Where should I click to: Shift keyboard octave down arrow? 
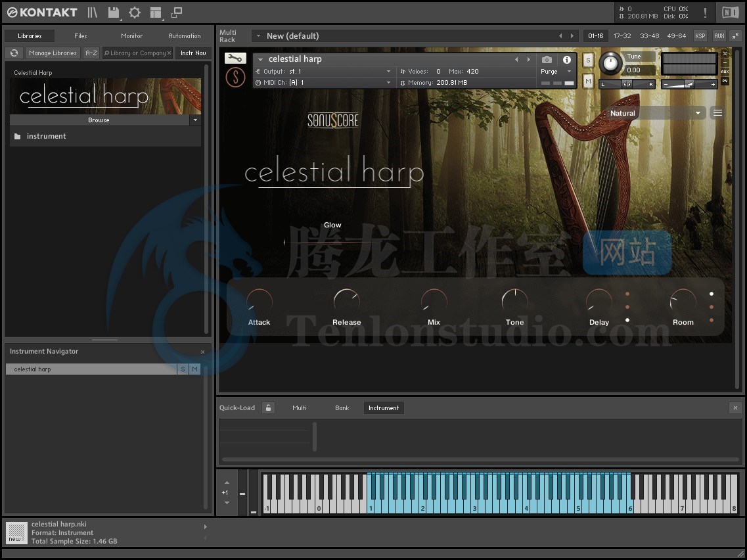coord(227,503)
